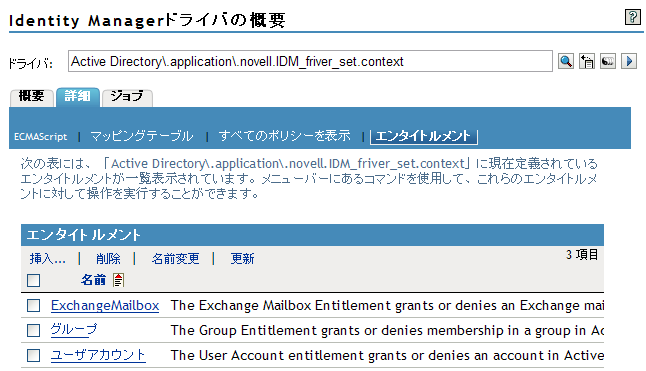
Task: Click the sort icon next to 名前
Action: tap(118, 280)
